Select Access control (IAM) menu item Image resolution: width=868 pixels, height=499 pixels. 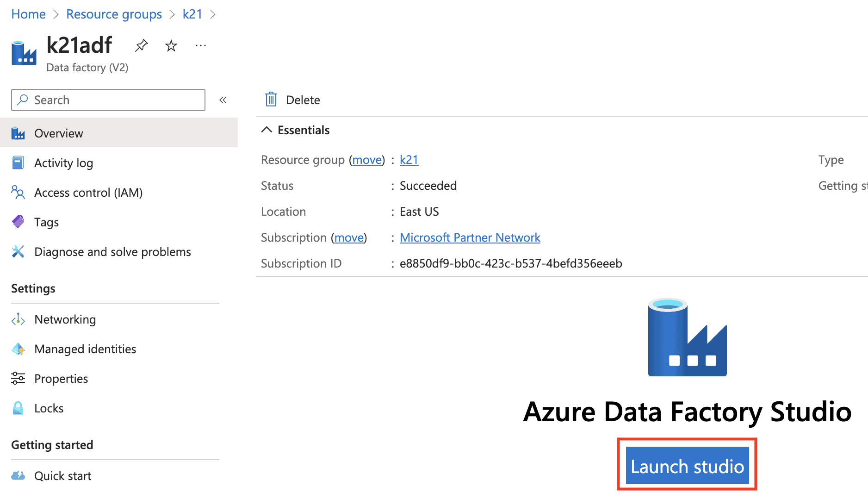[88, 193]
